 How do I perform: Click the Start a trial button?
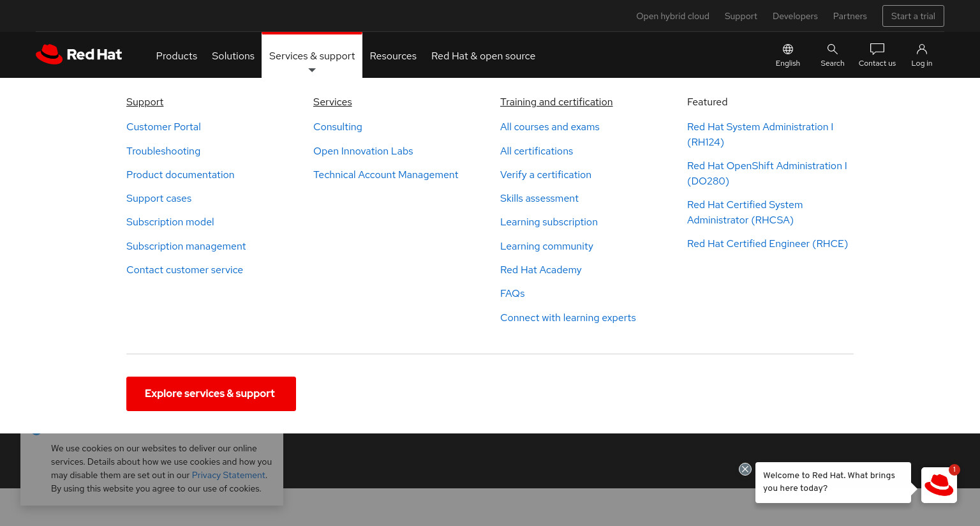click(913, 16)
